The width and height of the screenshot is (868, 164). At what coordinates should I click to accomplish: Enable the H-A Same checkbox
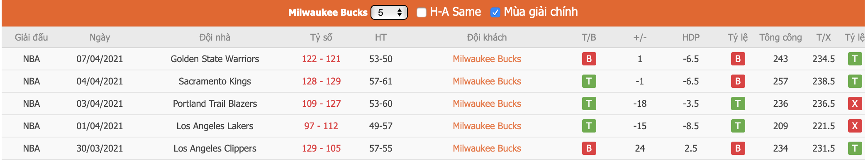421,12
